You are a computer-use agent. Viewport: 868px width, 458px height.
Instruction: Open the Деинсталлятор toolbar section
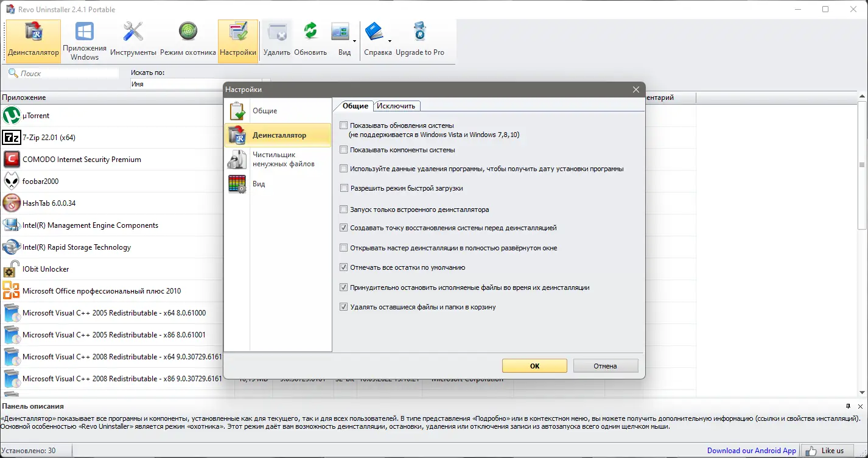click(x=33, y=41)
